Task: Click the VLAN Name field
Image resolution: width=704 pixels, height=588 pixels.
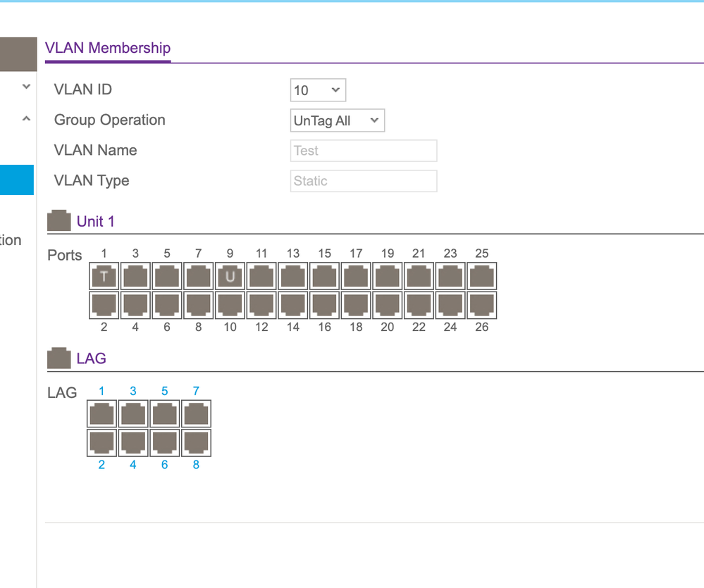Action: click(364, 151)
